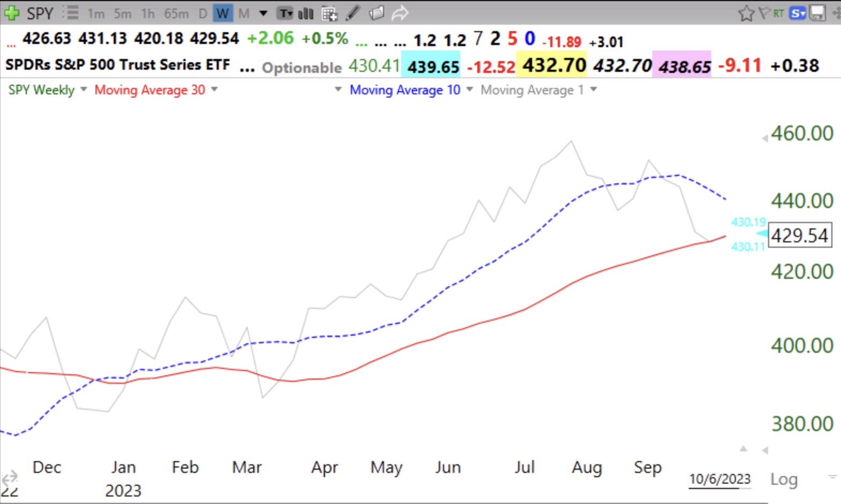Open the list menu icon beside SPY
Viewport: 841px width, 504px height.
coord(70,13)
